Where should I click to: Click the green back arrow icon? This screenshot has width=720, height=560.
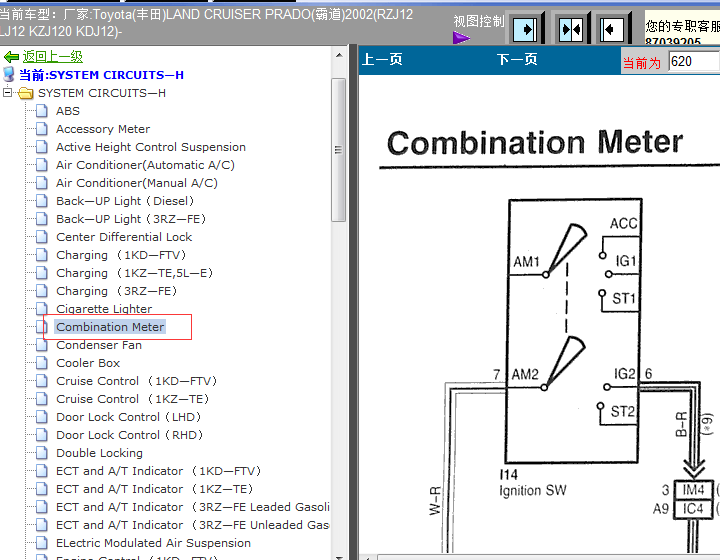pos(11,57)
